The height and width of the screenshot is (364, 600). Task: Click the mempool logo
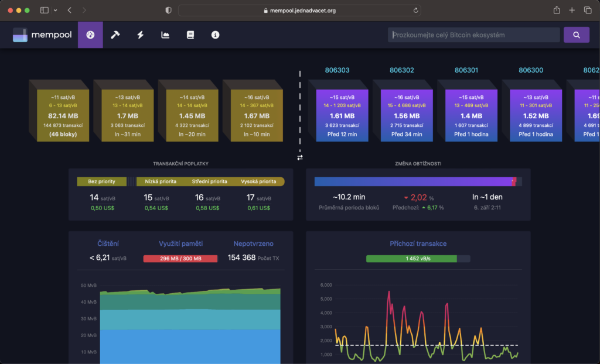[42, 35]
